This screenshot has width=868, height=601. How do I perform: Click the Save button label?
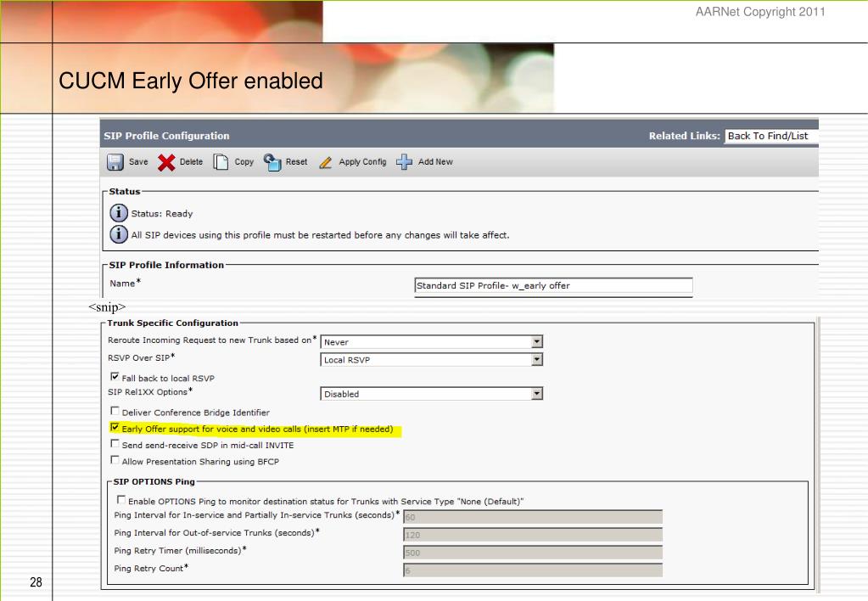pyautogui.click(x=138, y=162)
